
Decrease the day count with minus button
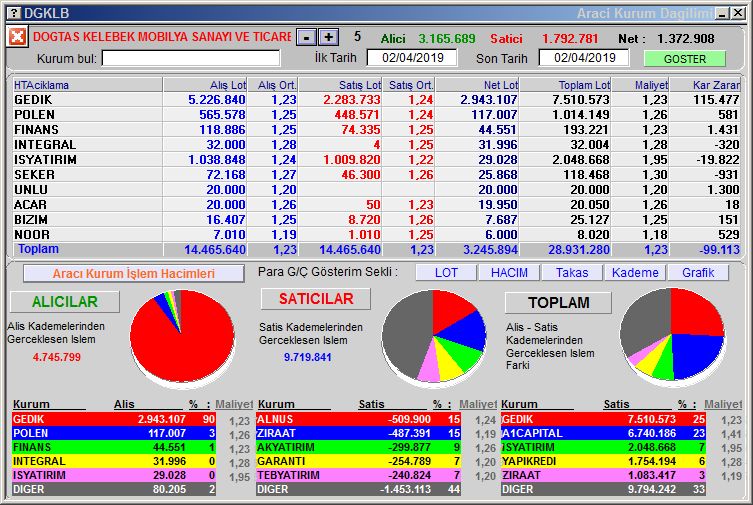pos(306,37)
